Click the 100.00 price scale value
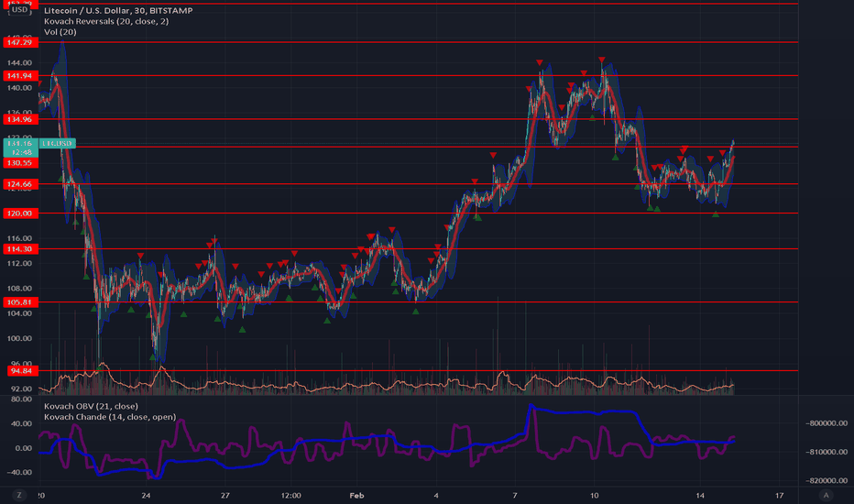Screen dimensions: 854x504 (19, 338)
